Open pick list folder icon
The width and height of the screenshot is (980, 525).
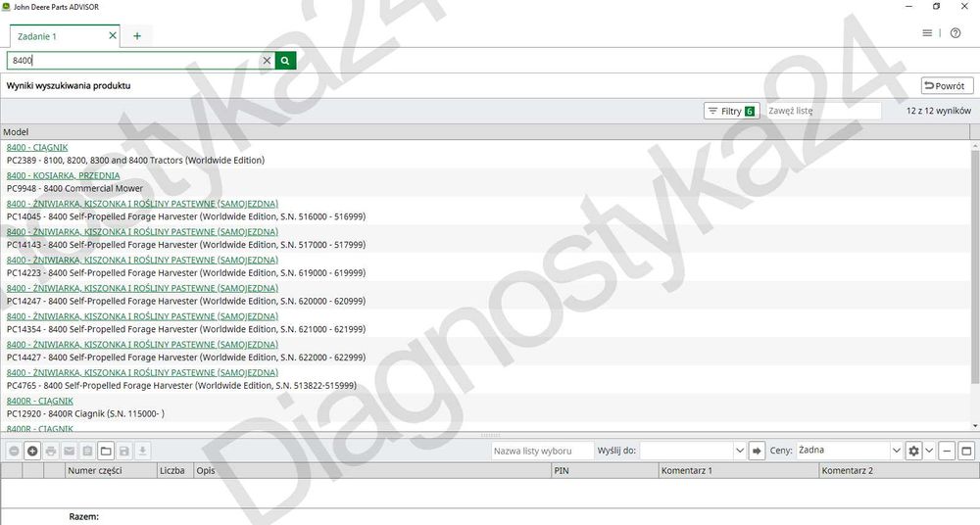coord(106,451)
